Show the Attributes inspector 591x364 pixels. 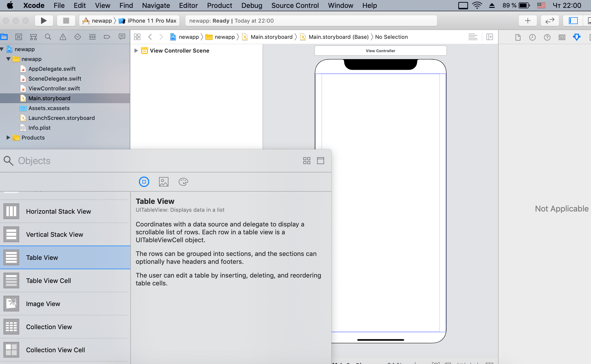[x=577, y=37]
